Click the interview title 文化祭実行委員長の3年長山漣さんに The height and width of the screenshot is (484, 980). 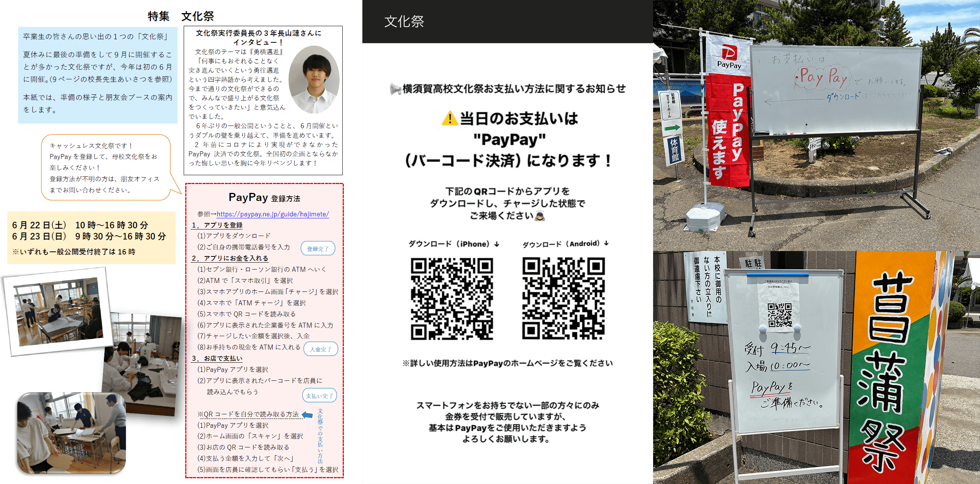point(258,33)
